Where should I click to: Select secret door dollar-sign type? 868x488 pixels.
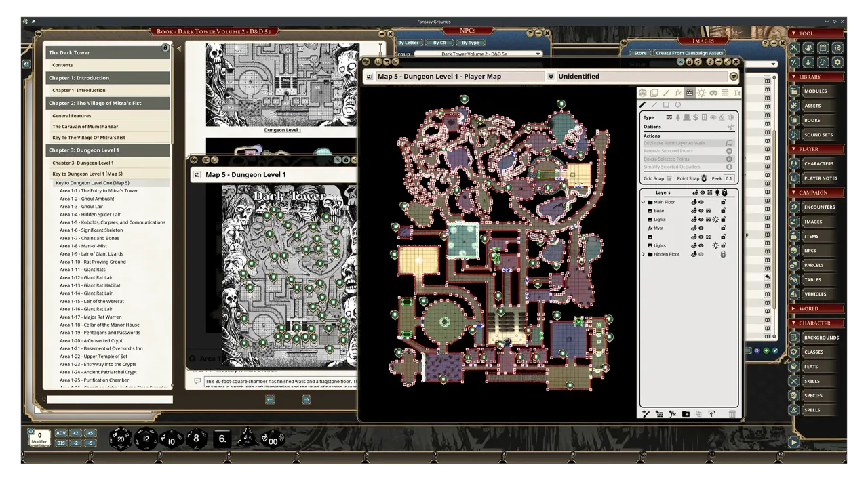coord(696,117)
